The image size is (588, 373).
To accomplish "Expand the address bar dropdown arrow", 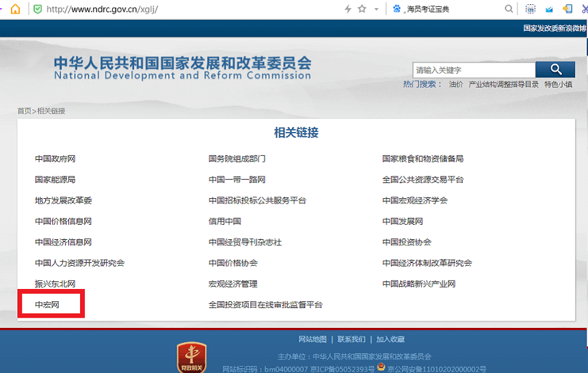I will click(376, 9).
